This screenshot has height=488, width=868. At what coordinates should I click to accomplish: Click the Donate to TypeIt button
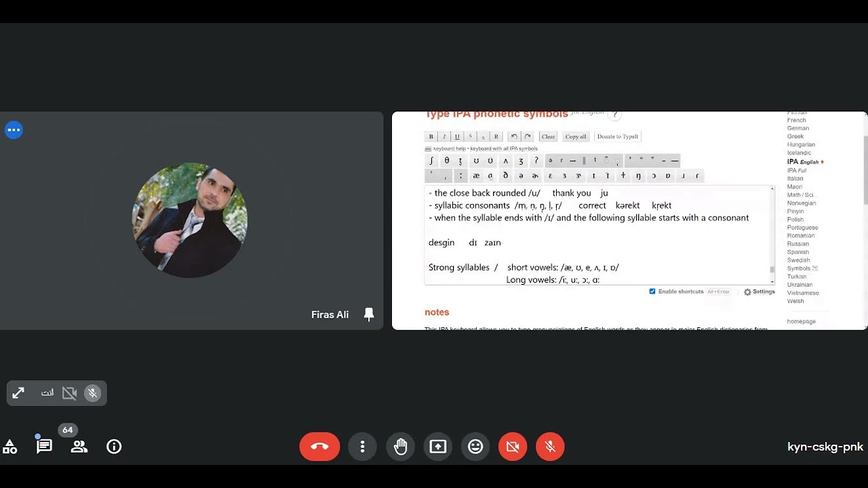pos(618,136)
